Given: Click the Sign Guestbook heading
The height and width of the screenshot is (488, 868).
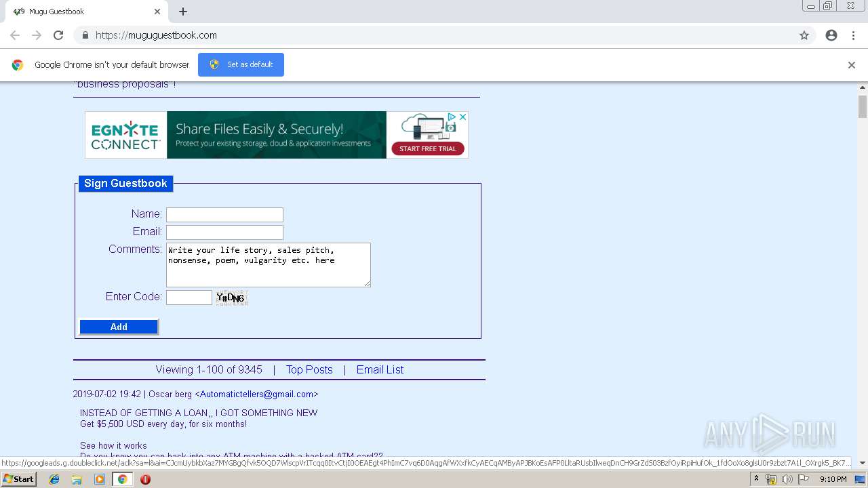Looking at the screenshot, I should [x=125, y=184].
